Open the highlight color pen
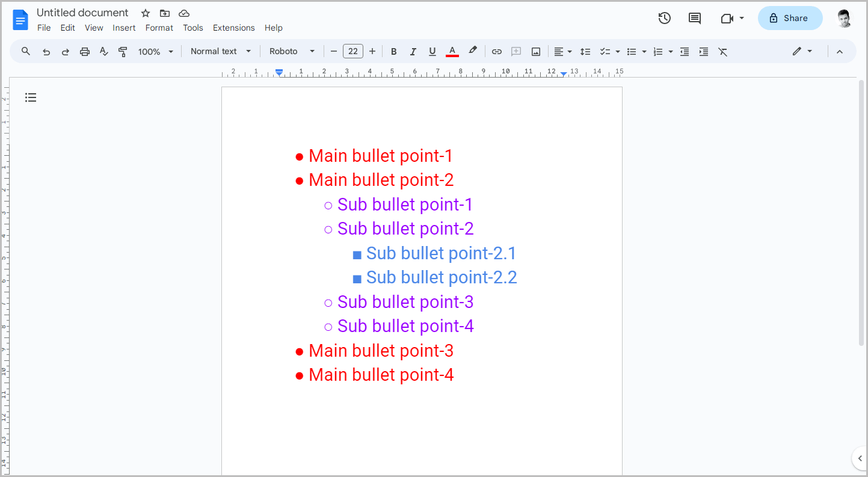This screenshot has height=477, width=868. (473, 51)
